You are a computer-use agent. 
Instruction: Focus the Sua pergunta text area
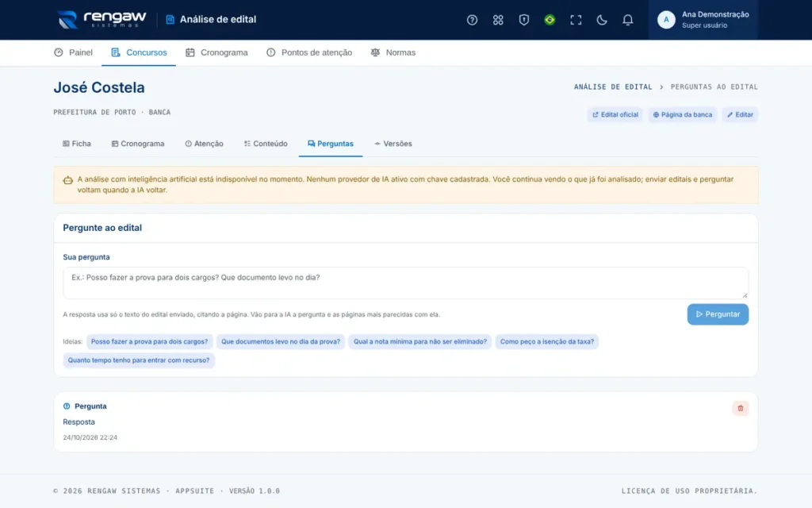click(405, 283)
